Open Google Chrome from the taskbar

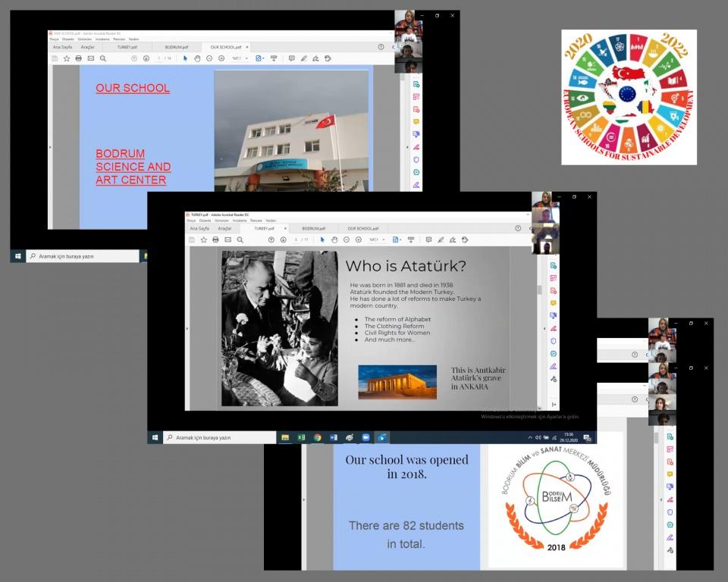(x=317, y=437)
